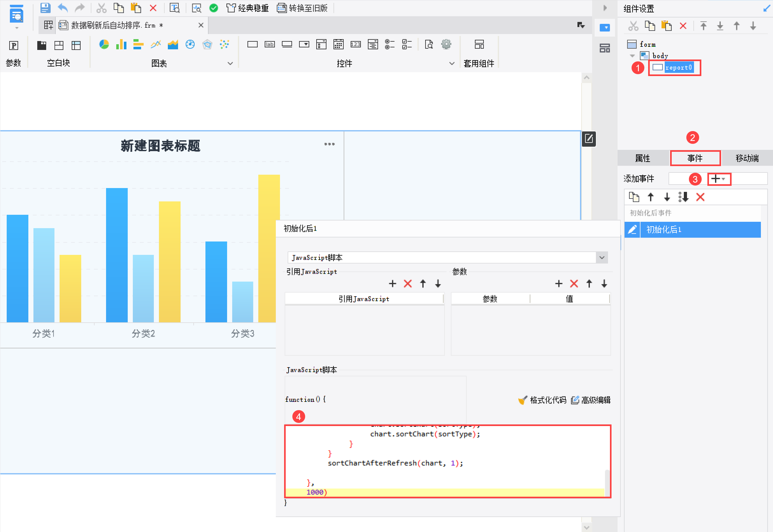The width and height of the screenshot is (773, 532).
Task: Click the edit pencil on 初始化后1 event
Action: pyautogui.click(x=632, y=230)
